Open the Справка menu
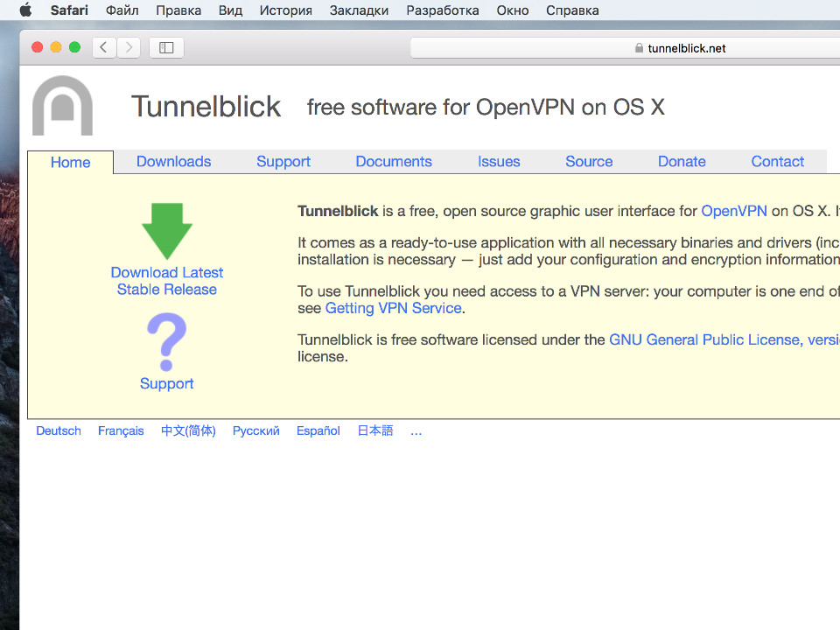 572,10
